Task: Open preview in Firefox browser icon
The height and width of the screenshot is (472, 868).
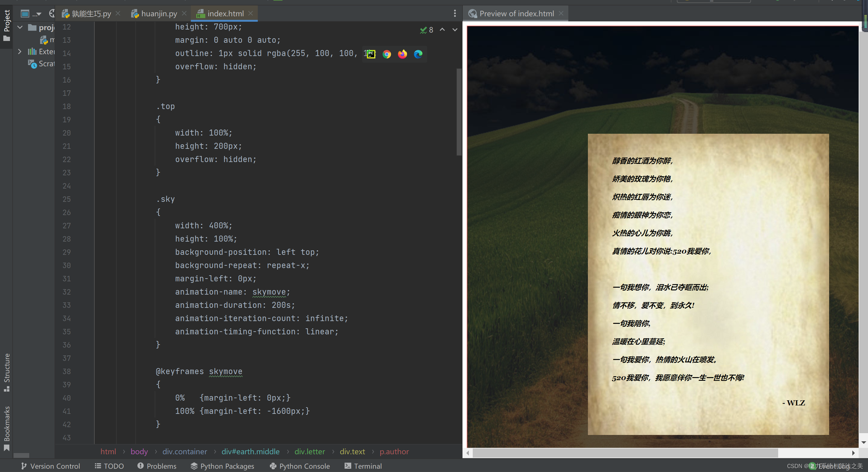Action: click(402, 54)
